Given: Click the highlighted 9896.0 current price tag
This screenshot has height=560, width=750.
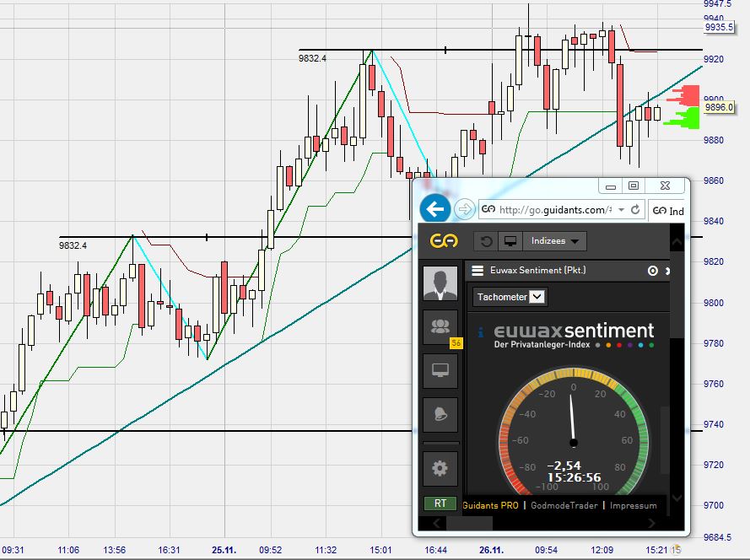Looking at the screenshot, I should click(x=719, y=107).
